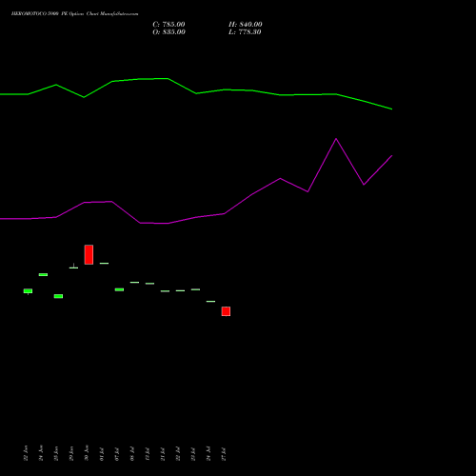The image size is (476, 476).
Task: Click the open price value O: 835.00
Action: [x=169, y=32]
